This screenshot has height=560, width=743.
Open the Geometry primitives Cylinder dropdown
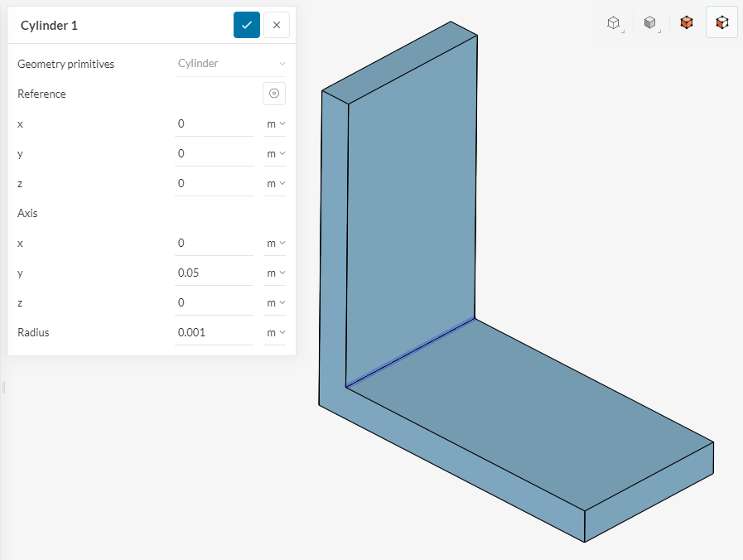[230, 63]
